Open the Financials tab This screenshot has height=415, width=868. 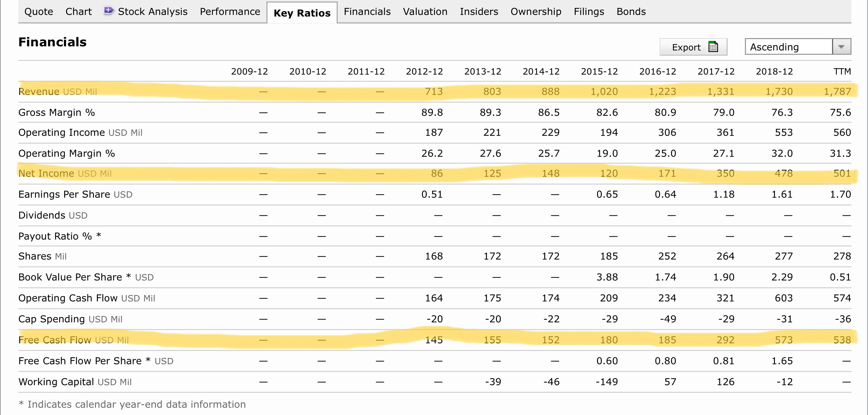367,12
